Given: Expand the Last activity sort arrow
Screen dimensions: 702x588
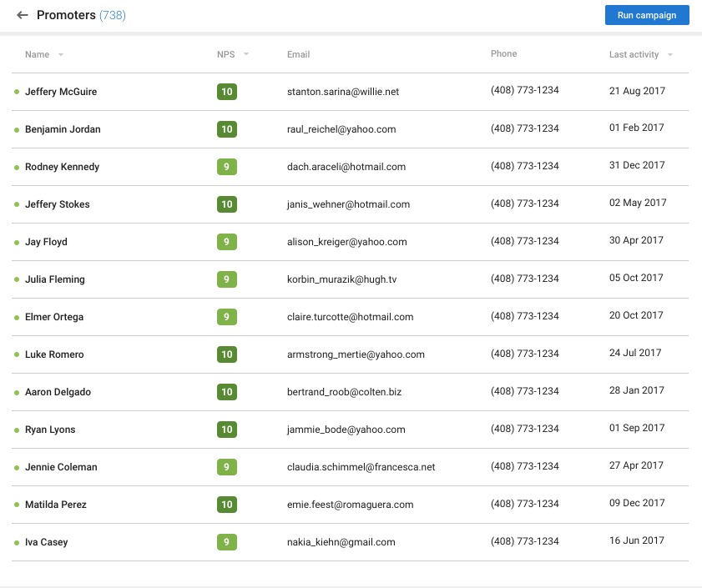Looking at the screenshot, I should tap(670, 55).
